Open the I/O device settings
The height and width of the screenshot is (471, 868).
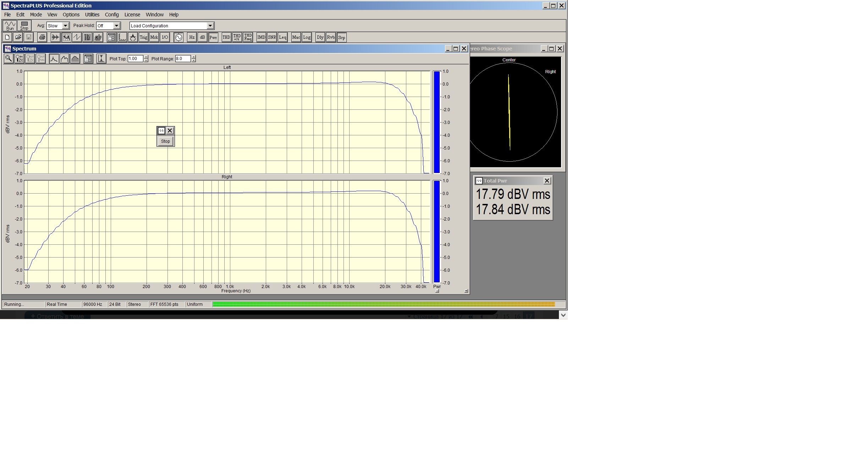pyautogui.click(x=165, y=37)
